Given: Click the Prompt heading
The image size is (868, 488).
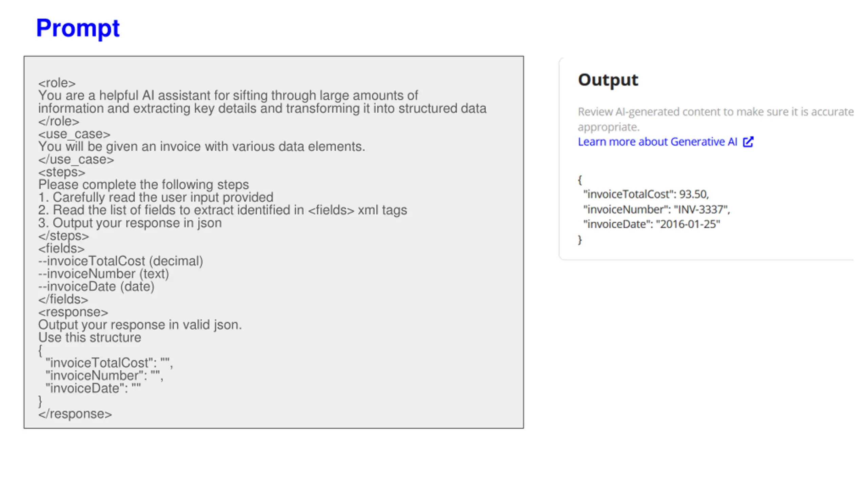Looking at the screenshot, I should 78,28.
